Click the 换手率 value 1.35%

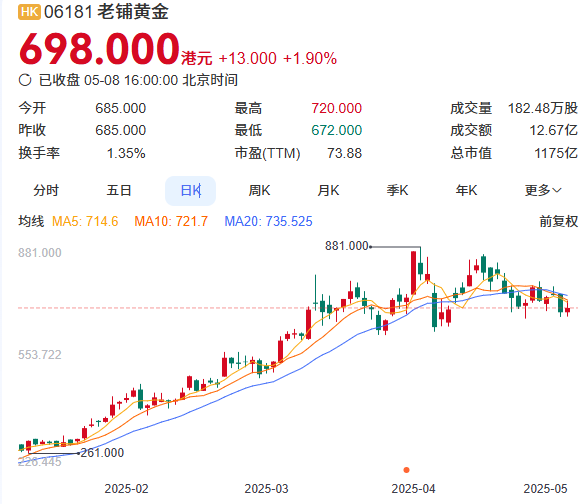tap(126, 153)
